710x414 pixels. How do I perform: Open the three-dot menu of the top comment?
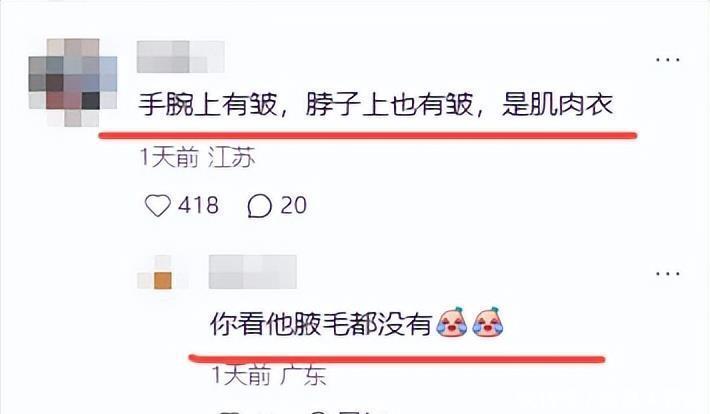[668, 60]
